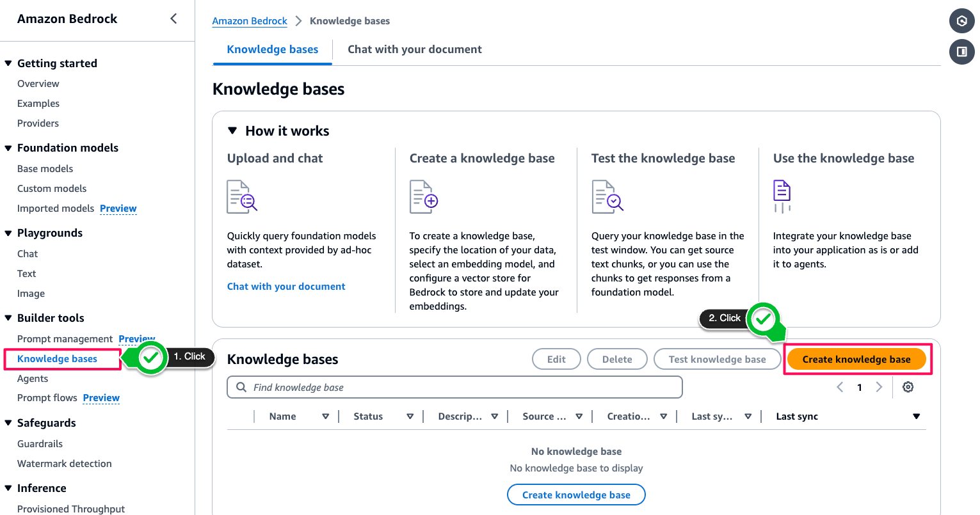
Task: Click the top-right split-panel icon
Action: [961, 51]
